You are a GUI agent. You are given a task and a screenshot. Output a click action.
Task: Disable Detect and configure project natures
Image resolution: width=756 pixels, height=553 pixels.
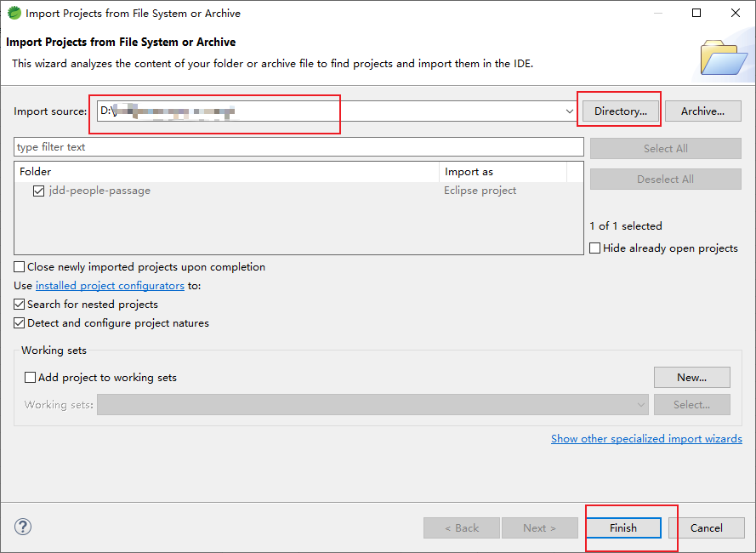(x=20, y=323)
